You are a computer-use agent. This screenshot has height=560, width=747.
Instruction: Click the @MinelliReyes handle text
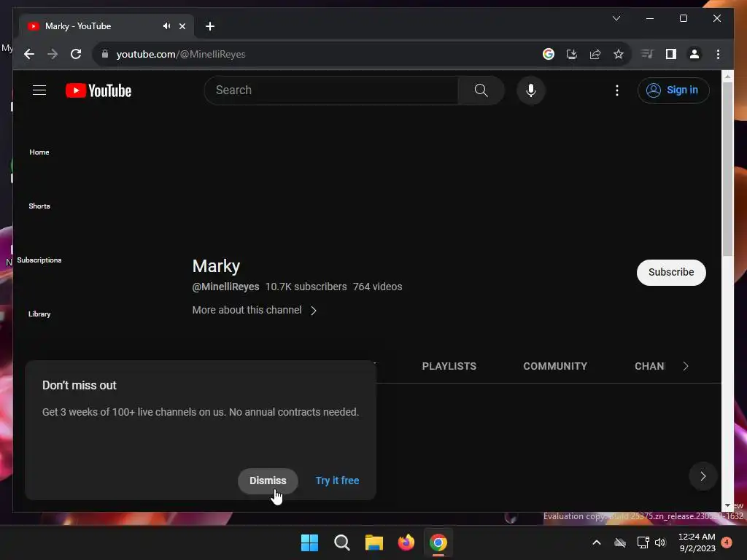coord(226,287)
